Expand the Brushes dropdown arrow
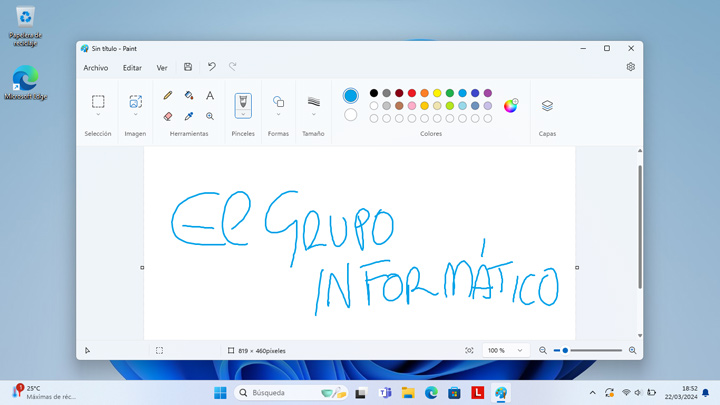The height and width of the screenshot is (405, 720). pyautogui.click(x=243, y=114)
